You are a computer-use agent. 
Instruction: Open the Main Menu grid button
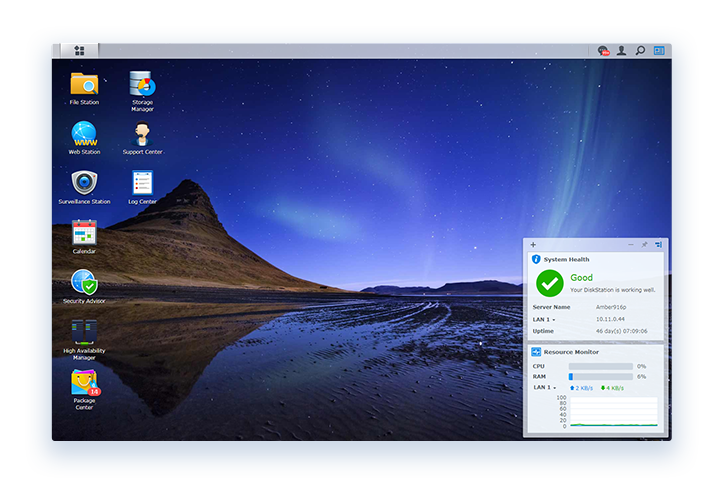tap(79, 50)
